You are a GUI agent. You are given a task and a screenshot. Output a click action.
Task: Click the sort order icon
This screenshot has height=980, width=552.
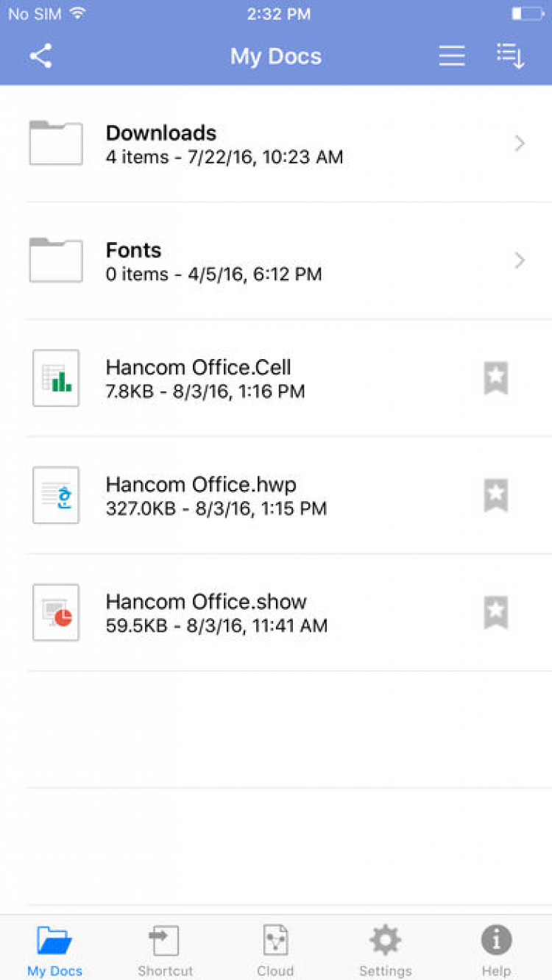510,56
